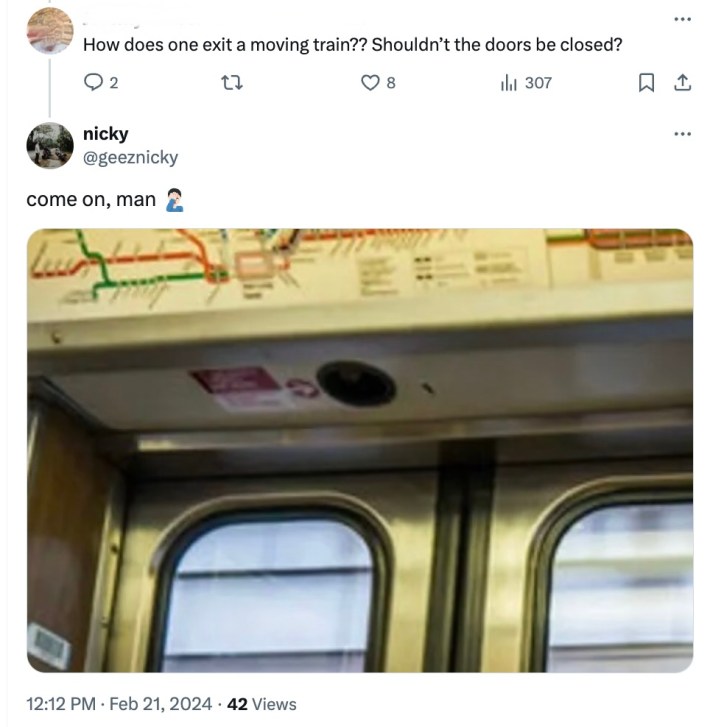Click the 307 views count

pos(538,83)
